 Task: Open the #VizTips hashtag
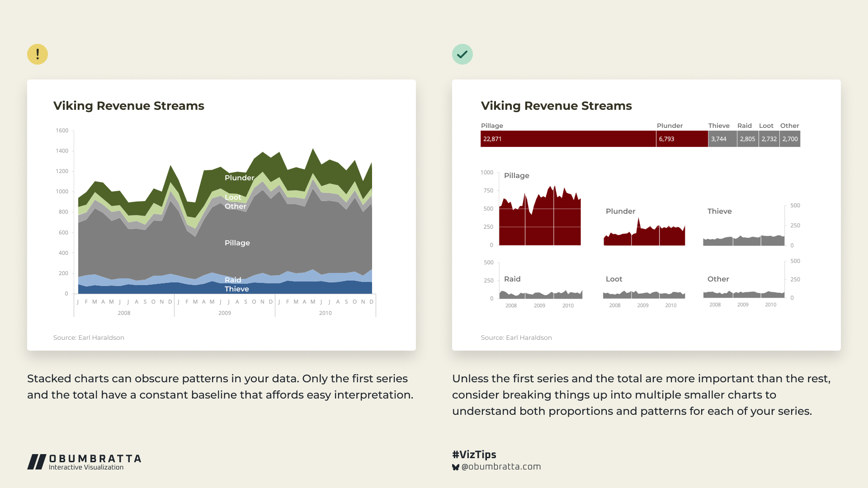[474, 455]
